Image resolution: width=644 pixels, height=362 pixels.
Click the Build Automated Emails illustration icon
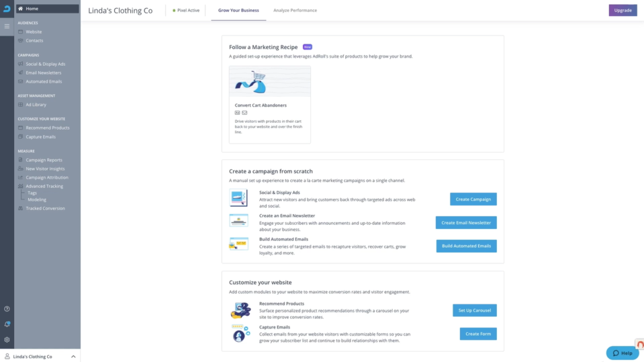[x=238, y=244]
